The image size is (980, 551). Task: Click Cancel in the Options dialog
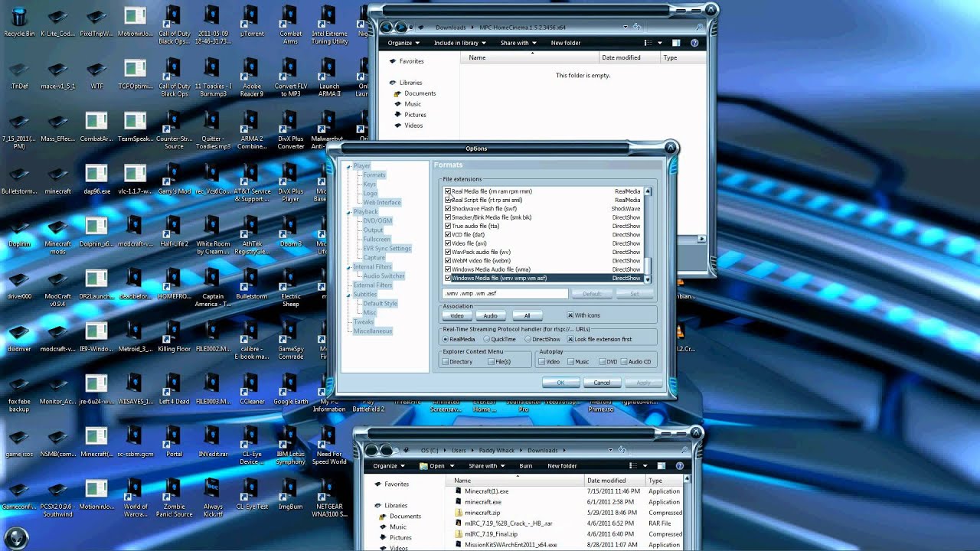602,383
